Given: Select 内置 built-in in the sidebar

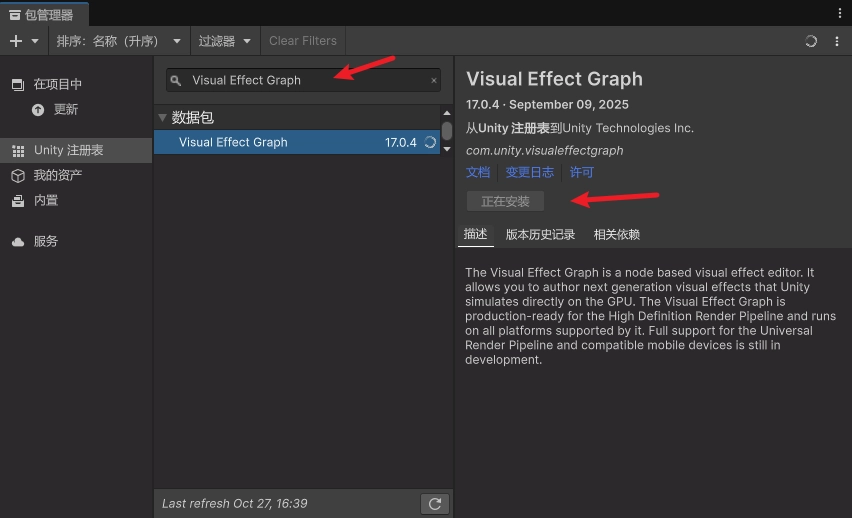Looking at the screenshot, I should coord(45,201).
